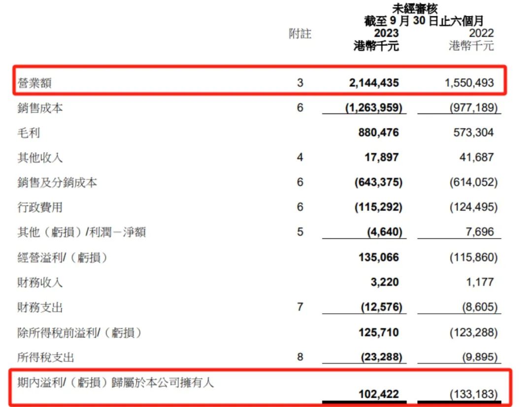Click the 未經審核 heading at top
The image size is (532, 407).
tap(414, 8)
